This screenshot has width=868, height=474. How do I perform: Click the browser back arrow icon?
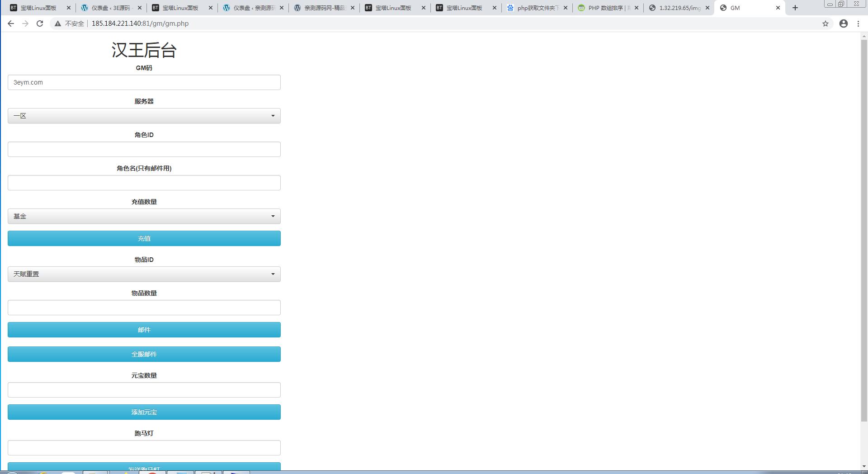coord(11,24)
